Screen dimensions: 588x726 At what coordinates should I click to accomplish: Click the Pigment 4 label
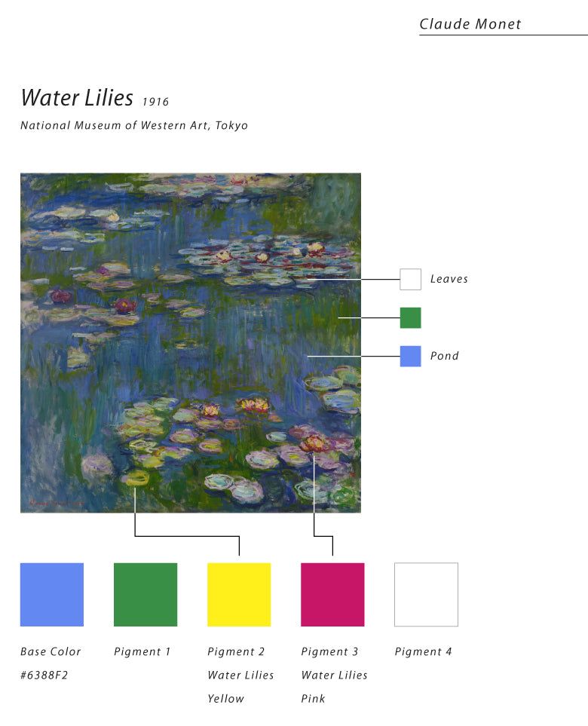tap(423, 651)
